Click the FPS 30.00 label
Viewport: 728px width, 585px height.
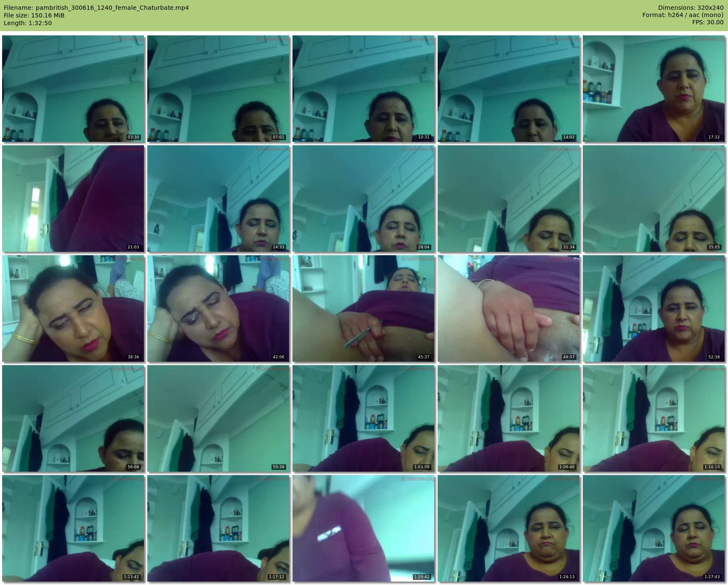(x=708, y=22)
